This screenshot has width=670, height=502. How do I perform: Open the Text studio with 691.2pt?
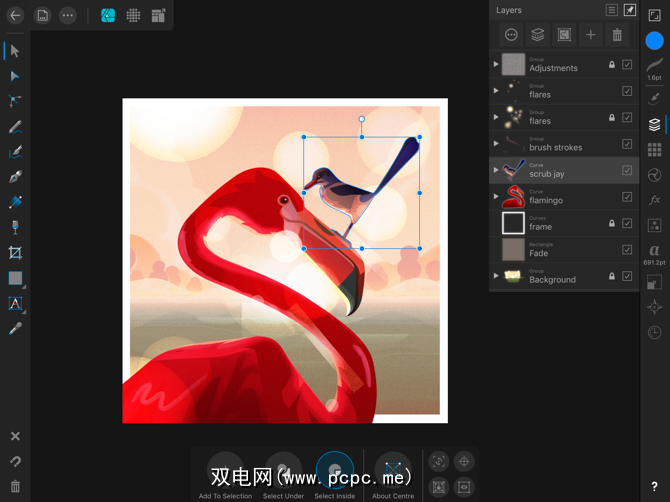(x=654, y=254)
